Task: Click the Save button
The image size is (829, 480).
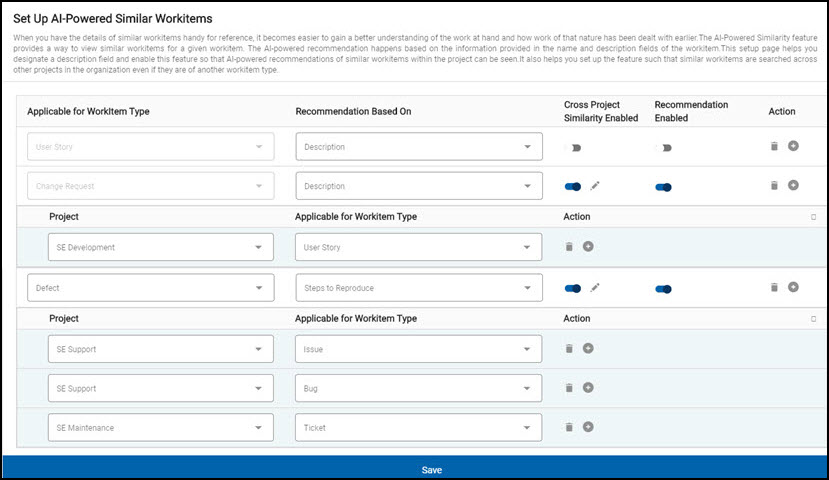Action: pyautogui.click(x=431, y=469)
